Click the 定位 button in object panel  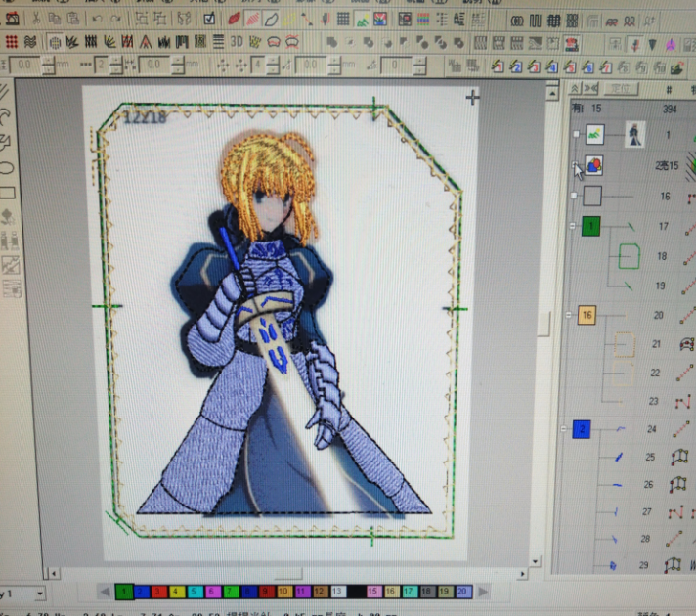pyautogui.click(x=620, y=88)
